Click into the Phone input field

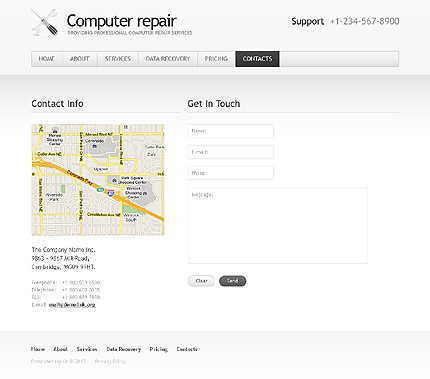pos(231,173)
